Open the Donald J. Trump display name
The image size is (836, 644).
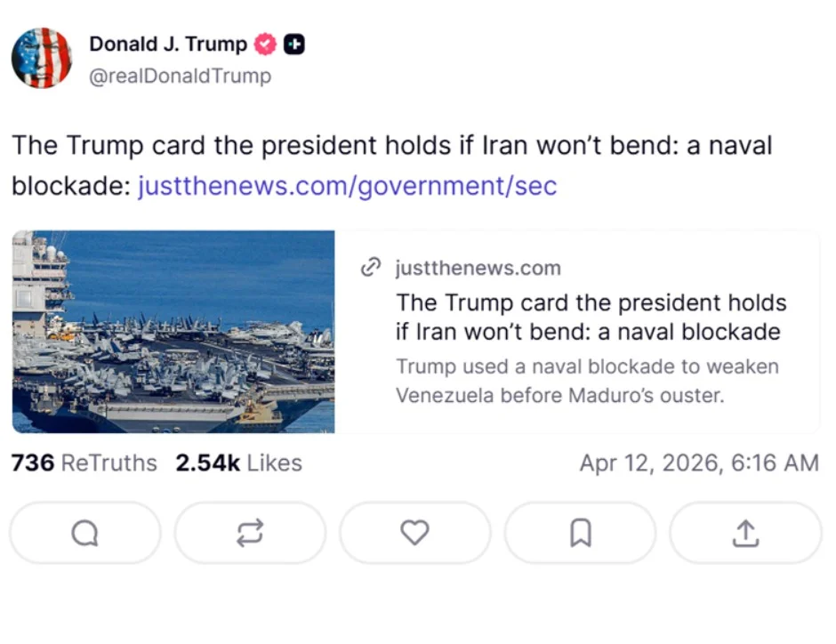[168, 44]
